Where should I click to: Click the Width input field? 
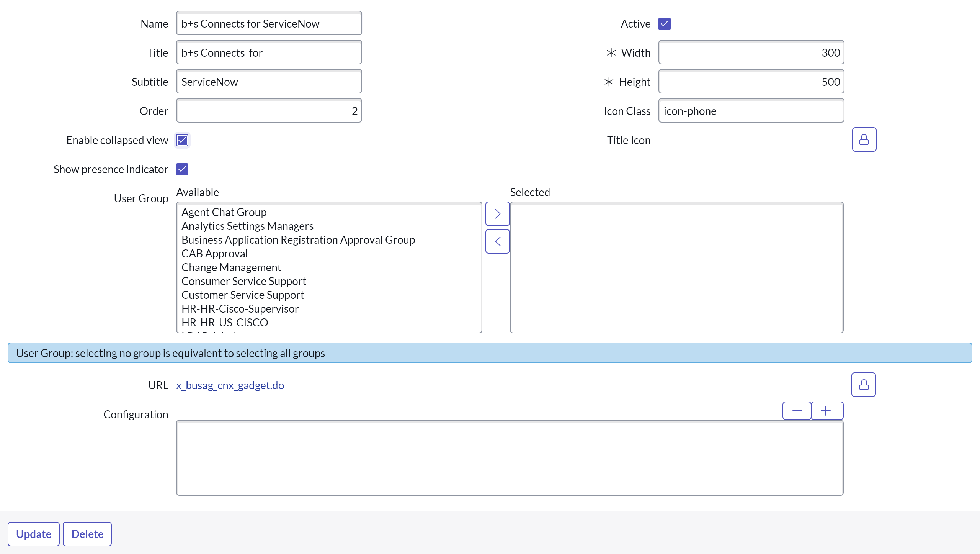[751, 53]
